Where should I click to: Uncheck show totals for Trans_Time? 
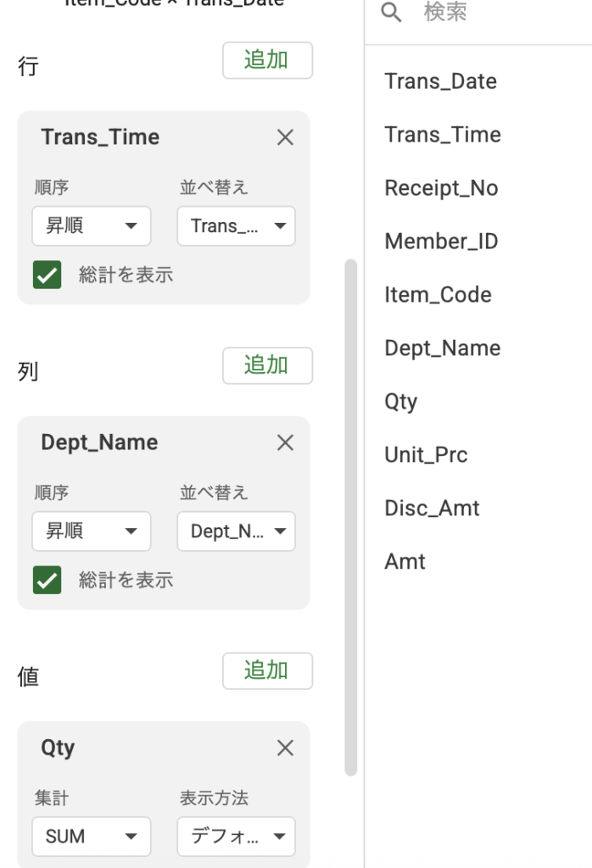point(47,275)
